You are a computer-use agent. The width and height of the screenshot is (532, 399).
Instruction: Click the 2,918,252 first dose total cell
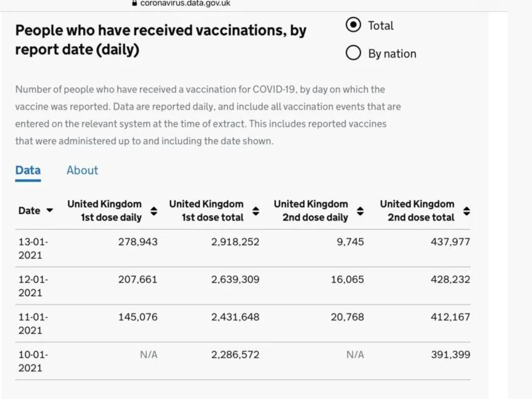235,242
